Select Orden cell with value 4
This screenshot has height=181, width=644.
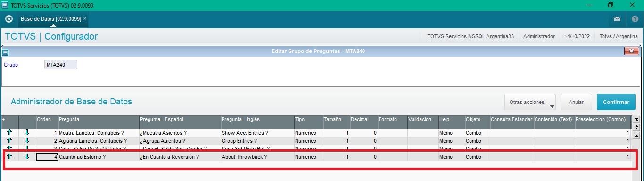click(47, 156)
